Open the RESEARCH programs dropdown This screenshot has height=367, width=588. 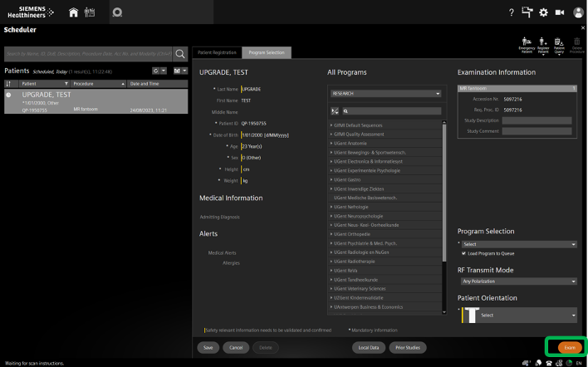pyautogui.click(x=385, y=94)
